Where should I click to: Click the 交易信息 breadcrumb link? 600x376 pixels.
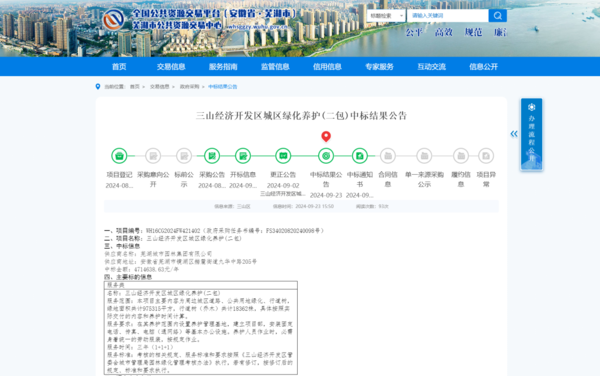[160, 87]
